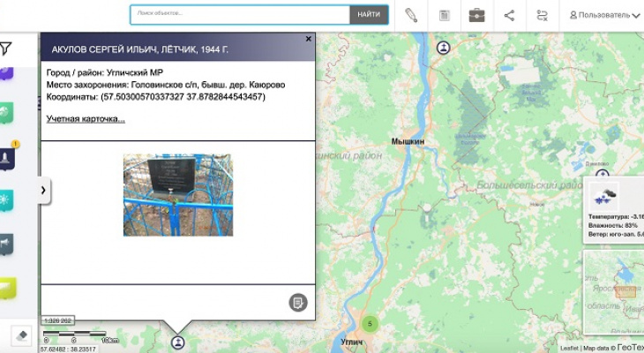Open the grave monument photo thumbnail
The image size is (644, 353).
(x=177, y=195)
